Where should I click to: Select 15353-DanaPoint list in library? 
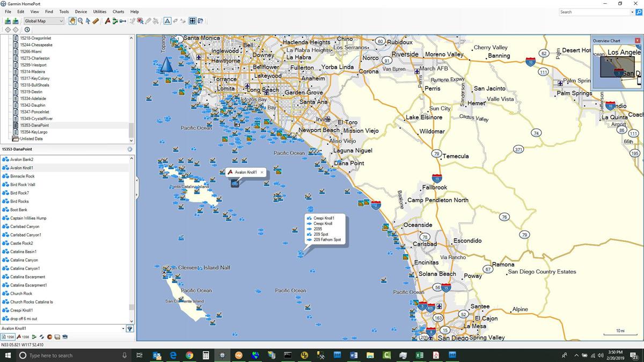[x=34, y=125]
